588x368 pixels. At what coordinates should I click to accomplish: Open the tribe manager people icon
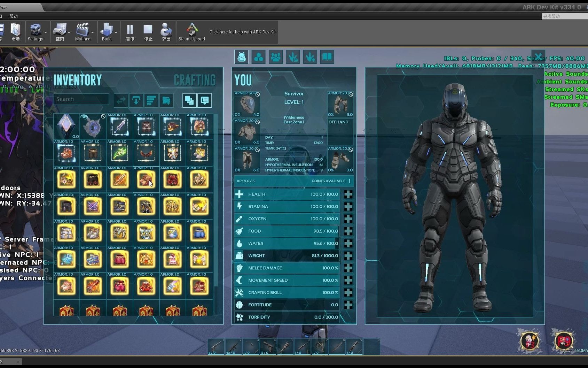276,57
